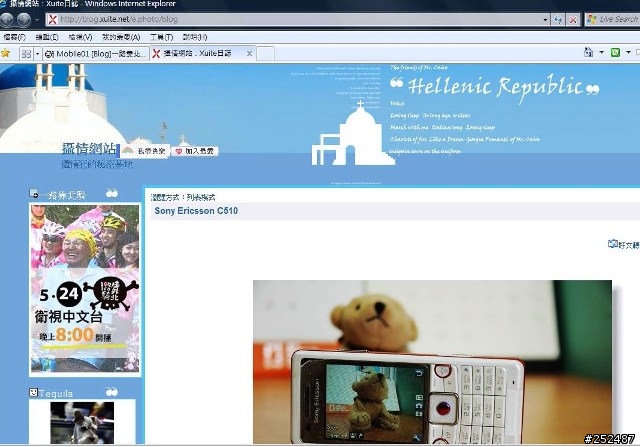This screenshot has height=447, width=640.
Task: Click the share icon at right of post
Action: pyautogui.click(x=613, y=244)
